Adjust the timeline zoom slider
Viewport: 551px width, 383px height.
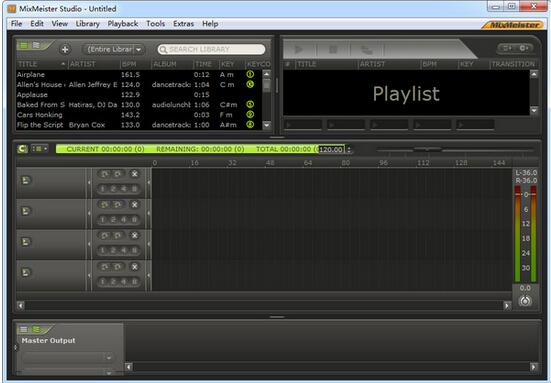point(427,149)
